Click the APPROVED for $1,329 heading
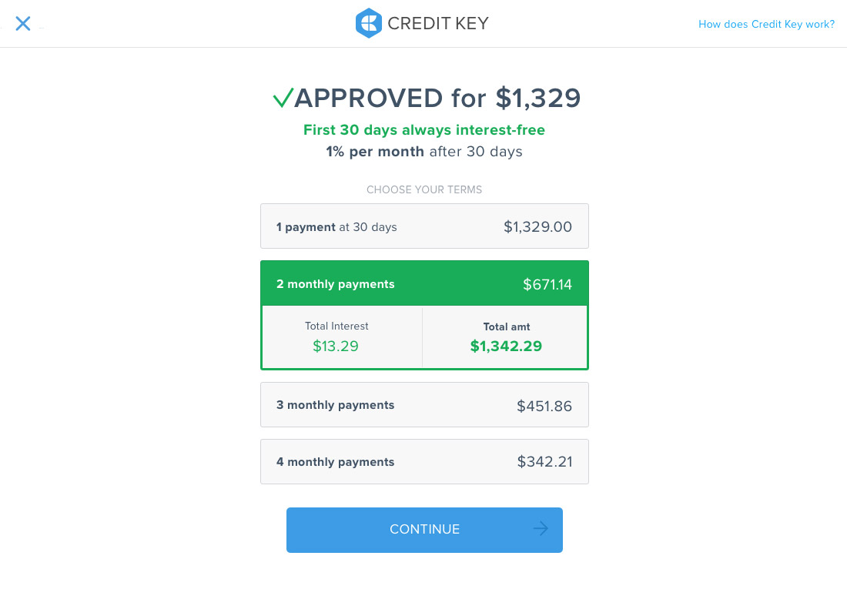 (x=427, y=98)
